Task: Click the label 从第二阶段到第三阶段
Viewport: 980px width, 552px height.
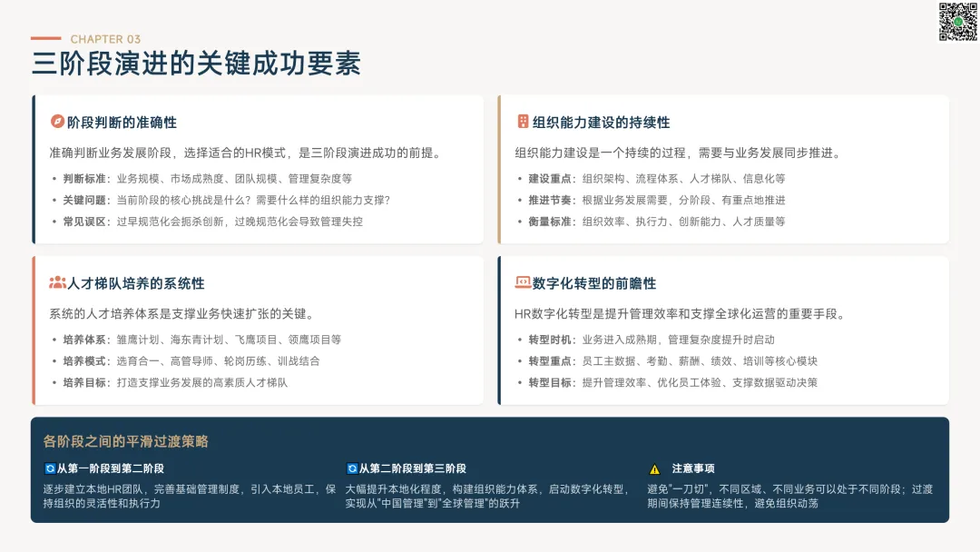Action: (413, 468)
